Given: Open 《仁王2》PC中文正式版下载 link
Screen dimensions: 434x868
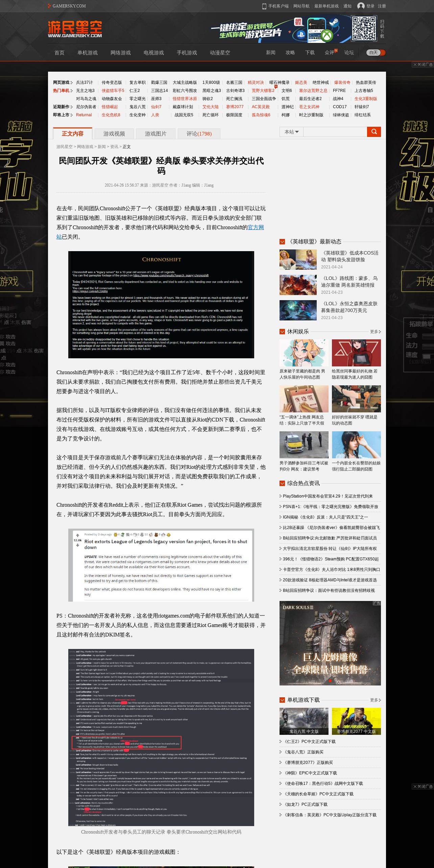Looking at the screenshot, I should click(x=309, y=742).
